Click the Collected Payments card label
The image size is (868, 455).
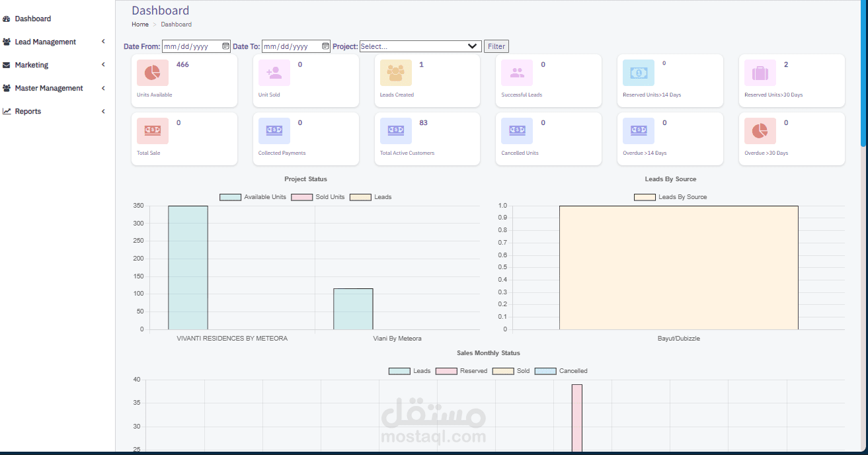282,153
